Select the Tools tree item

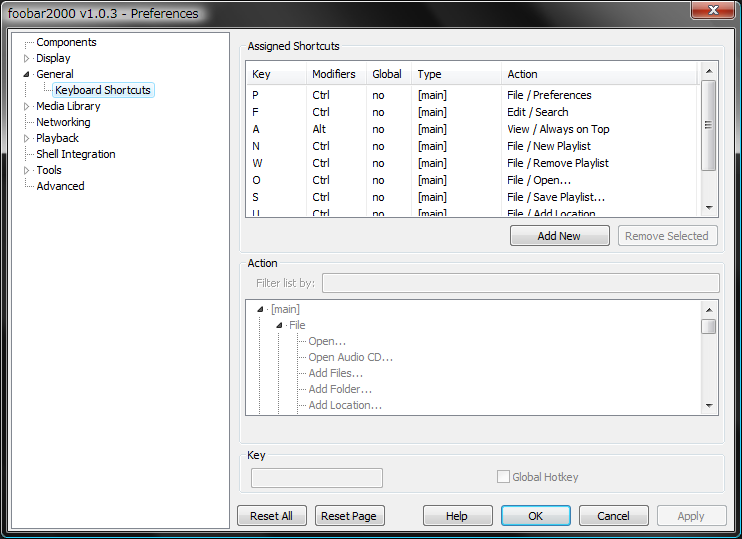[49, 170]
